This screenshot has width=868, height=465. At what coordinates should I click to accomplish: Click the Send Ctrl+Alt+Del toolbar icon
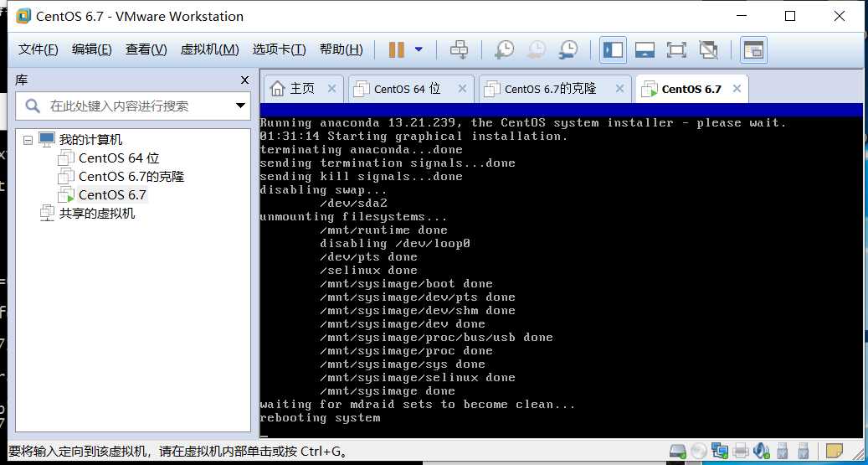tap(459, 50)
